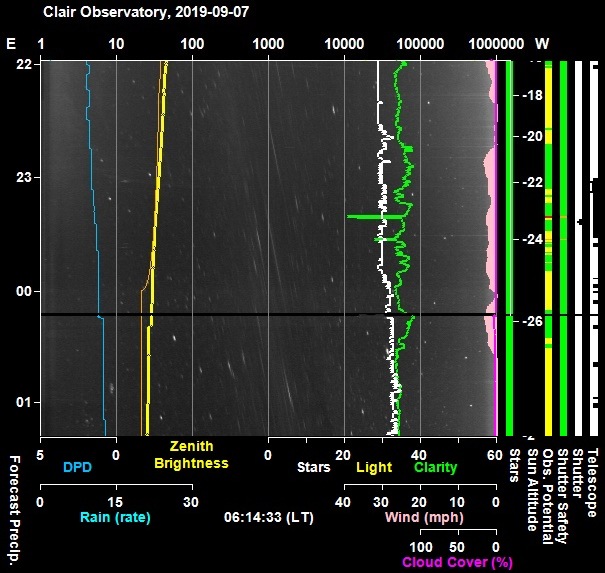Screen dimensions: 605x573
Task: Click the '-20' sun altitude value
Action: point(532,136)
